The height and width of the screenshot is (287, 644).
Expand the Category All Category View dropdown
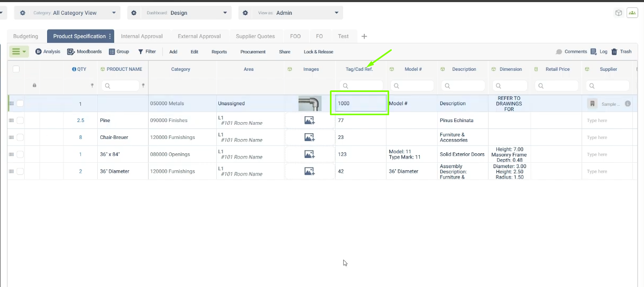[x=67, y=13]
